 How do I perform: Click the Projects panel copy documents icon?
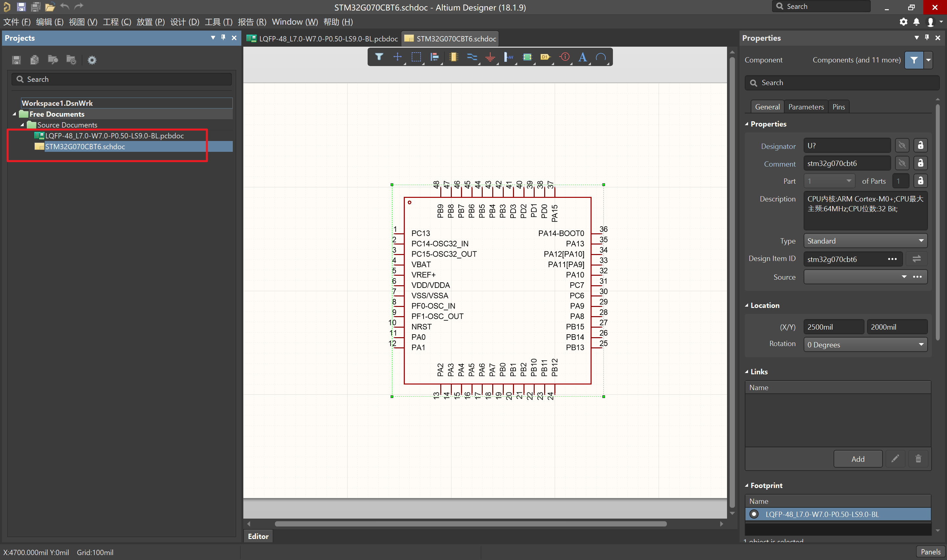point(34,60)
